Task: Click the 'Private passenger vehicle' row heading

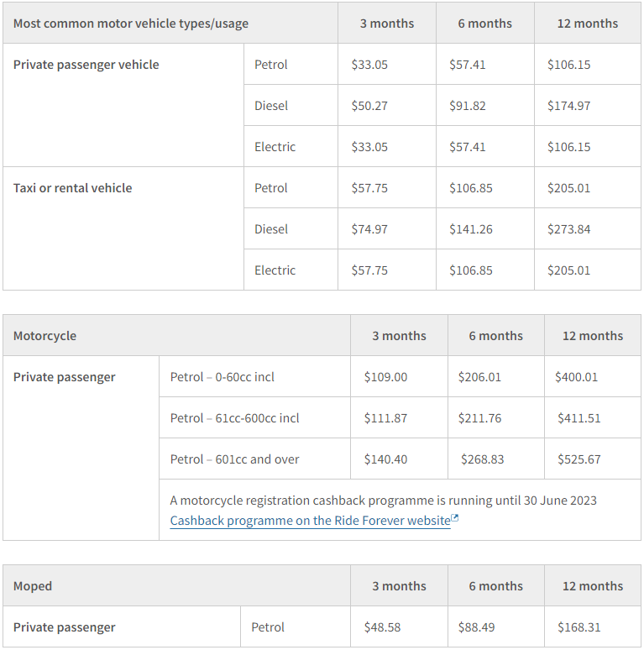Action: (86, 65)
